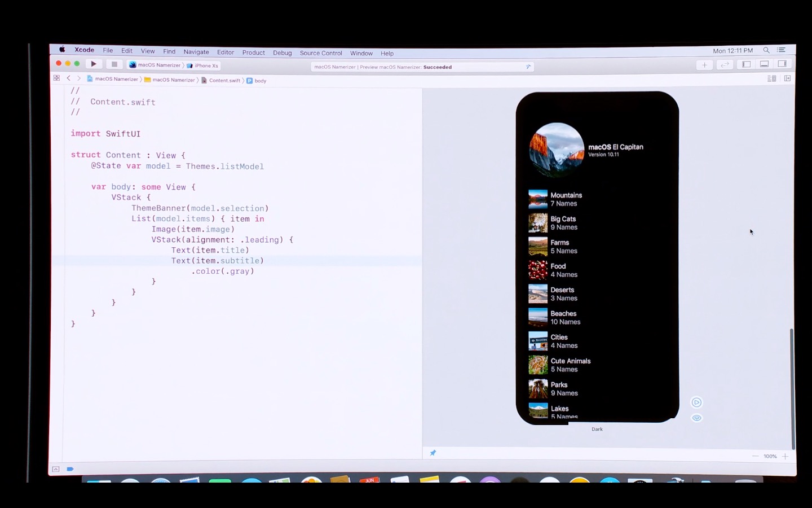Image resolution: width=812 pixels, height=508 pixels.
Task: Click 'Cute Animals' in the preview list
Action: click(571, 361)
